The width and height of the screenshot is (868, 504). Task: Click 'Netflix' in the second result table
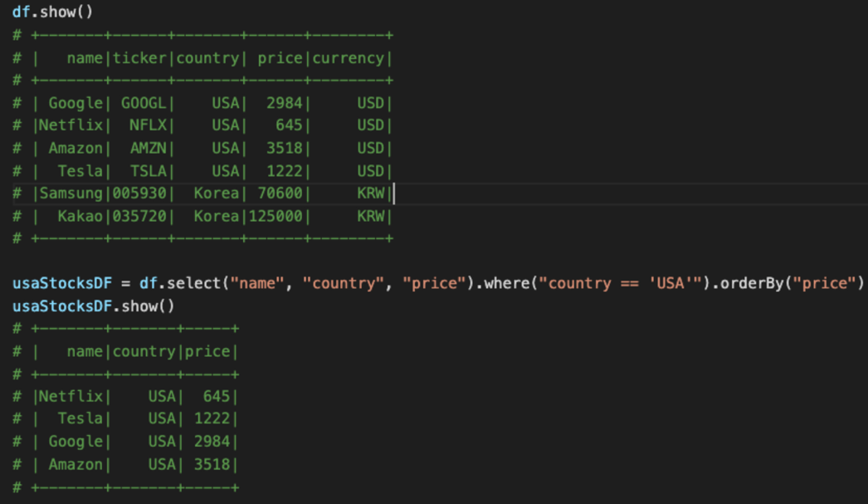71,396
